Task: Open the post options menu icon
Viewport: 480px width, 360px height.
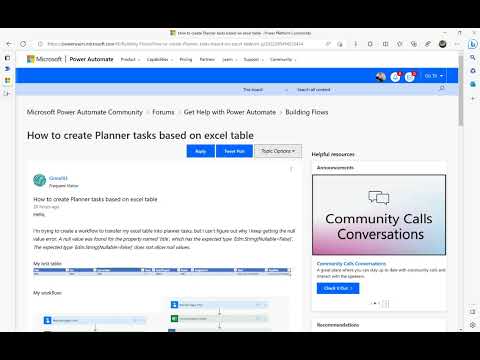Action: [x=291, y=169]
